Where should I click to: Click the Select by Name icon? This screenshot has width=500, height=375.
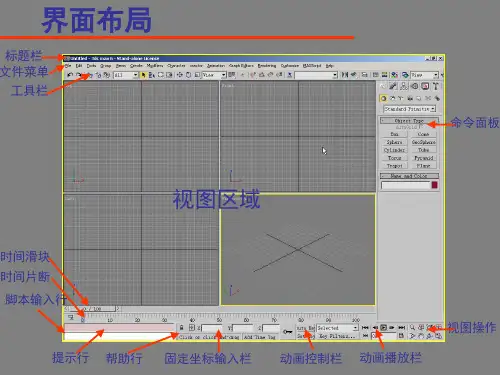click(152, 75)
